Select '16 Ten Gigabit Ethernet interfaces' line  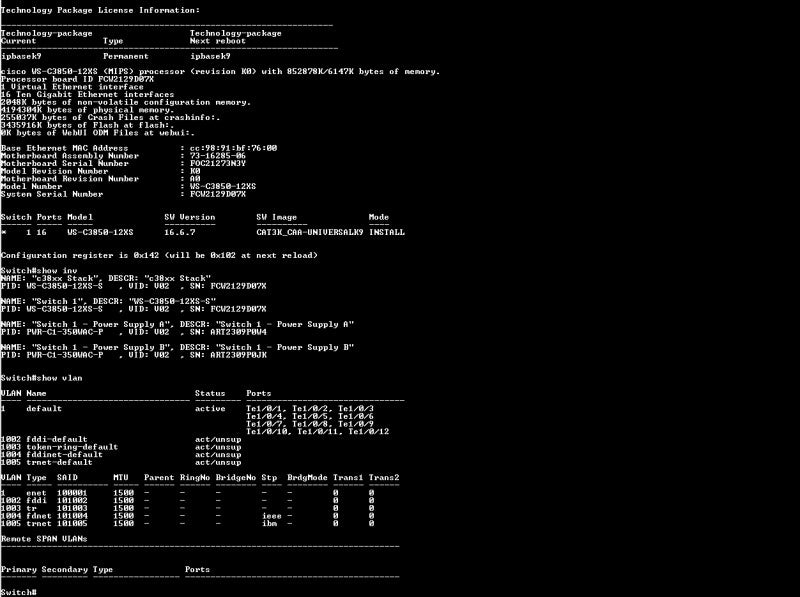(x=87, y=94)
